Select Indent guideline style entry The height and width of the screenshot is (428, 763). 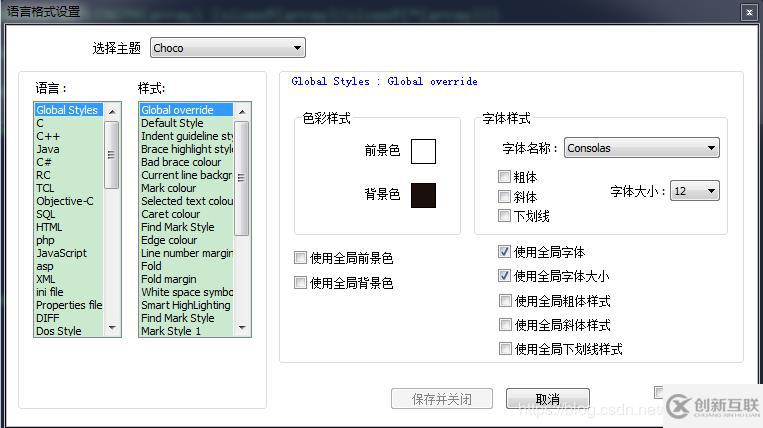[x=186, y=136]
